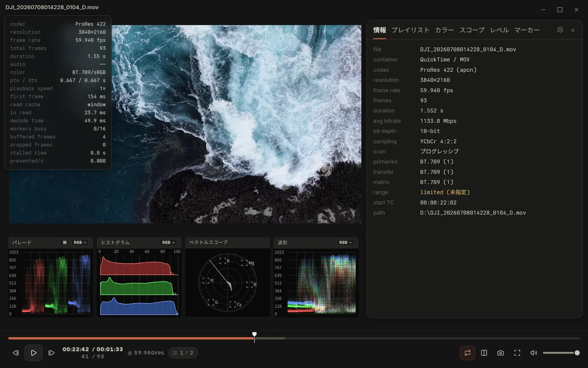Switch to the 情報 tab
The height and width of the screenshot is (368, 588).
coord(380,30)
